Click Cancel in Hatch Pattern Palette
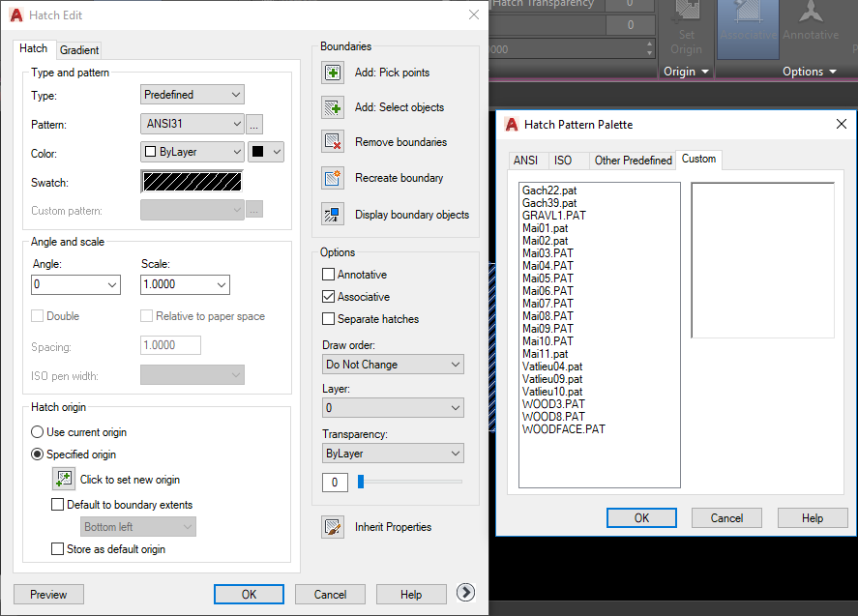Image resolution: width=858 pixels, height=616 pixels. click(x=726, y=518)
